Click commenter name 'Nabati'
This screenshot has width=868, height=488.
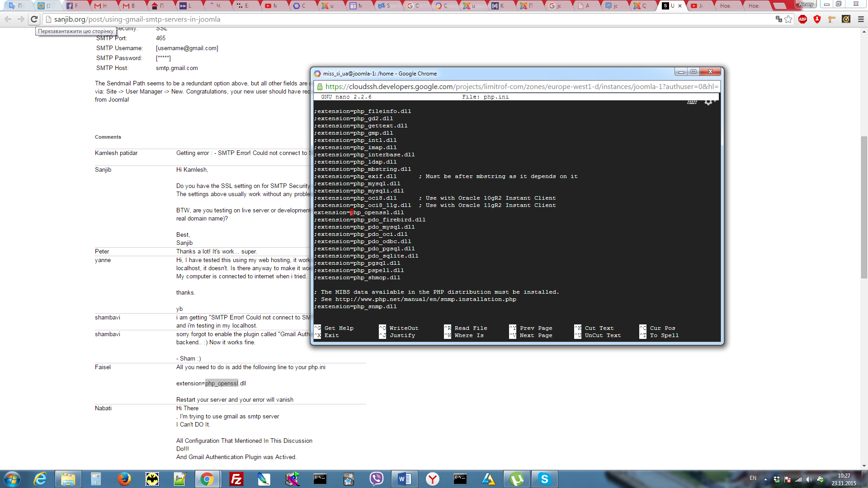coord(103,408)
